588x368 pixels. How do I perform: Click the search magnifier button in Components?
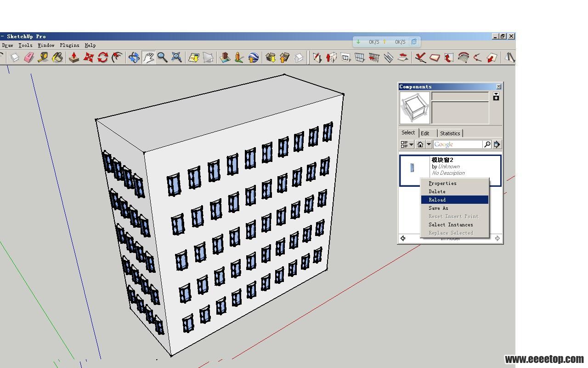pos(487,144)
